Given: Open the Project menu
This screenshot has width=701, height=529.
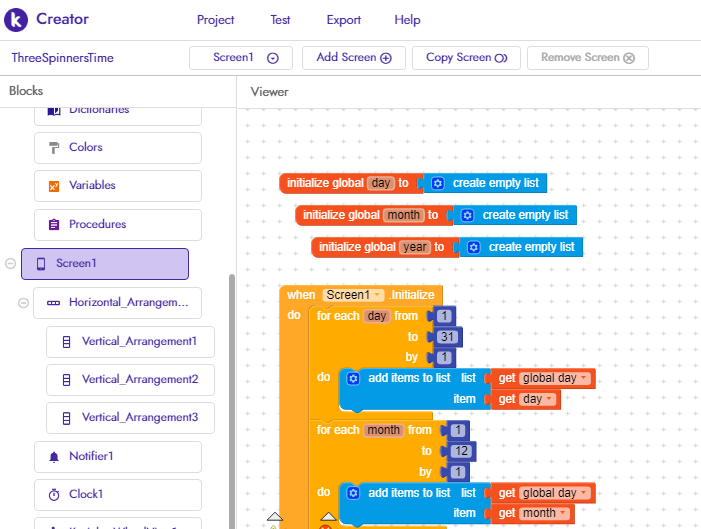Looking at the screenshot, I should (215, 20).
